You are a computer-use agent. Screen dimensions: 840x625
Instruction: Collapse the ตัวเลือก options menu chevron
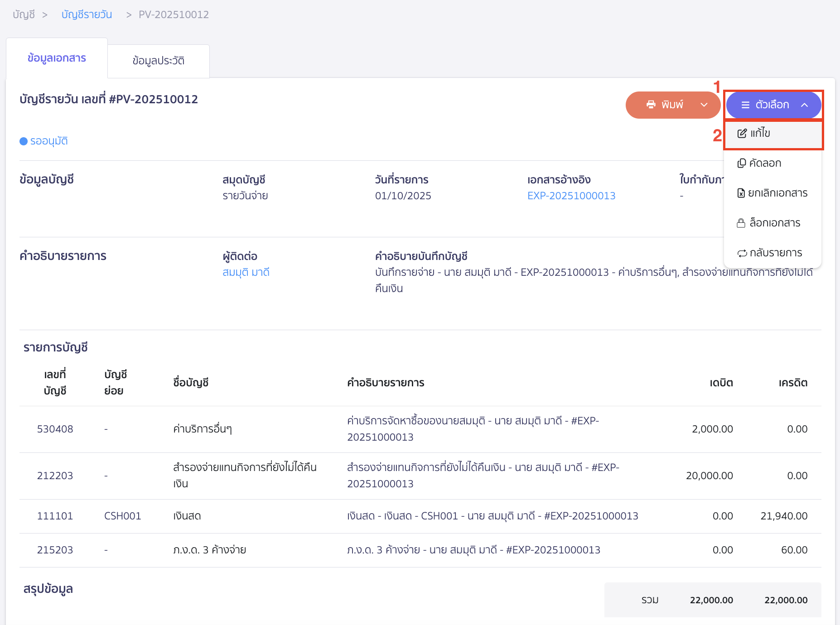(804, 105)
